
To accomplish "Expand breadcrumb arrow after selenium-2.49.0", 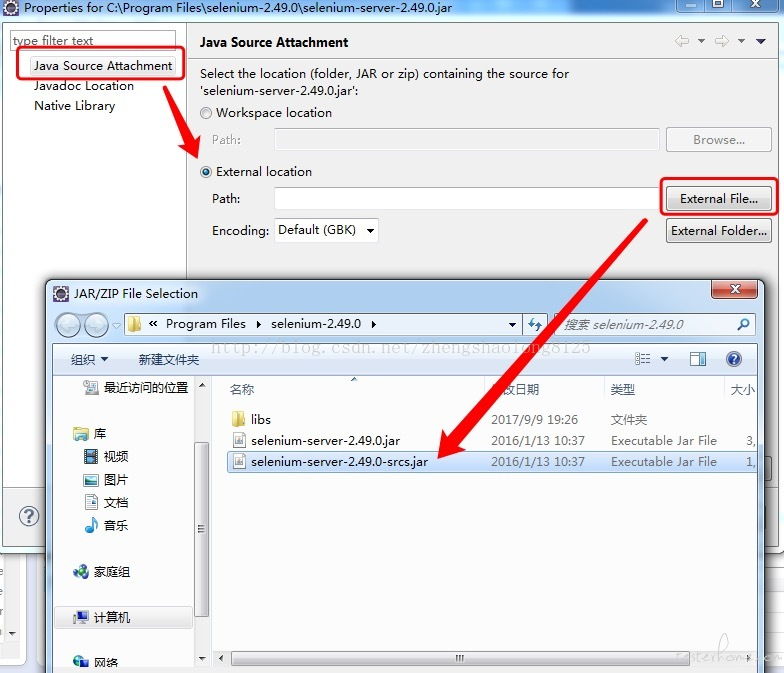I will pyautogui.click(x=374, y=324).
